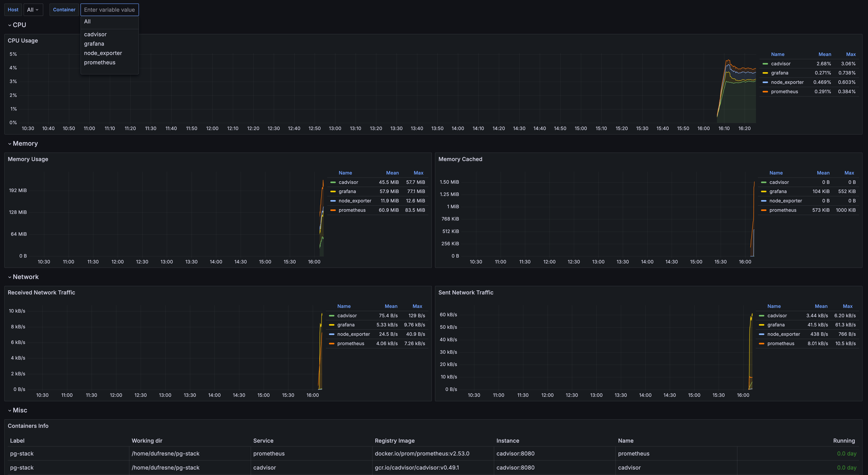Click the Received Network Traffic panel title

[42, 293]
